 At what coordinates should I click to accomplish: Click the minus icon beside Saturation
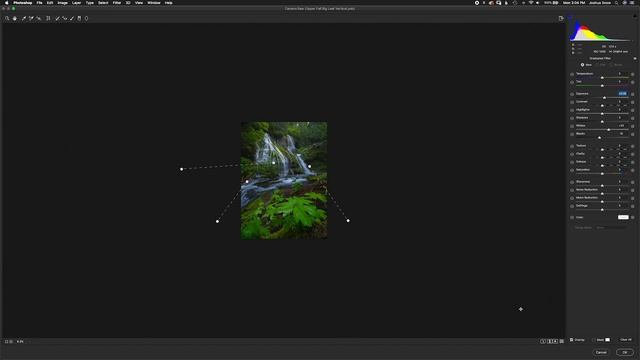pos(572,170)
